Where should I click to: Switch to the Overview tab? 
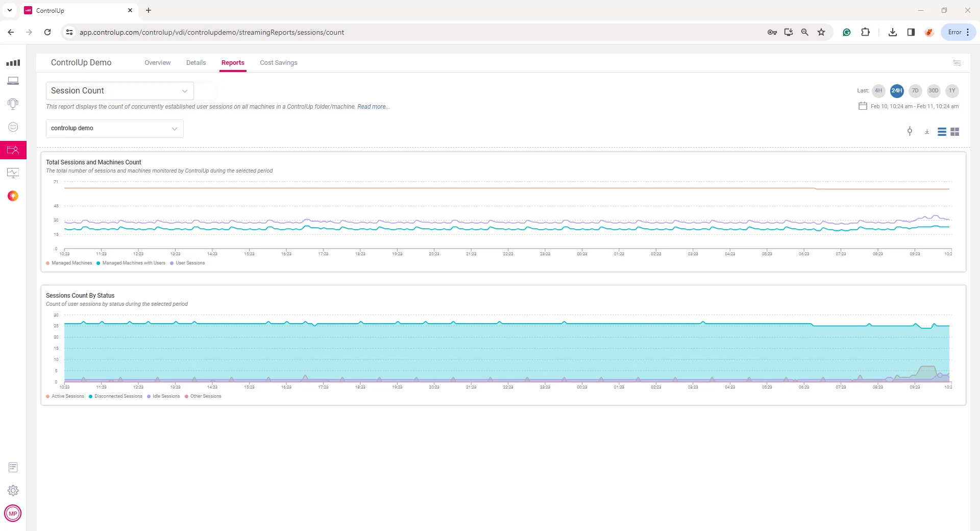click(158, 63)
